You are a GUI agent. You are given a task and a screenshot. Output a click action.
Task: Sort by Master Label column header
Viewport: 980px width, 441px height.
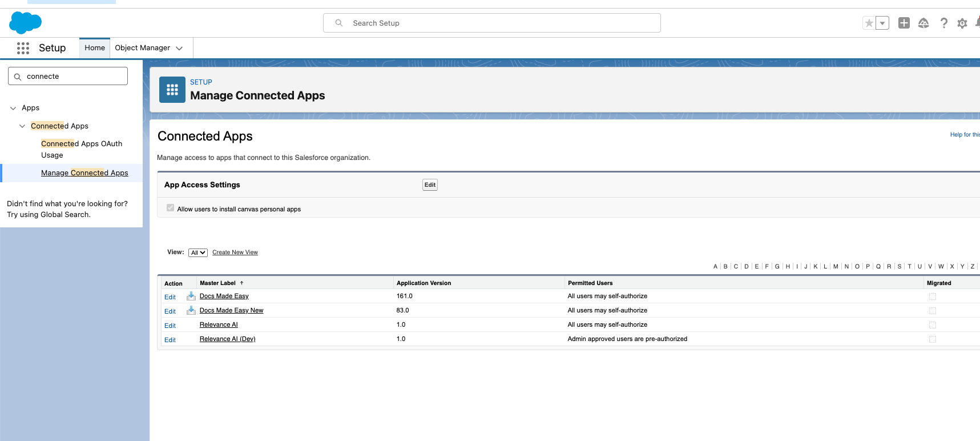click(217, 283)
